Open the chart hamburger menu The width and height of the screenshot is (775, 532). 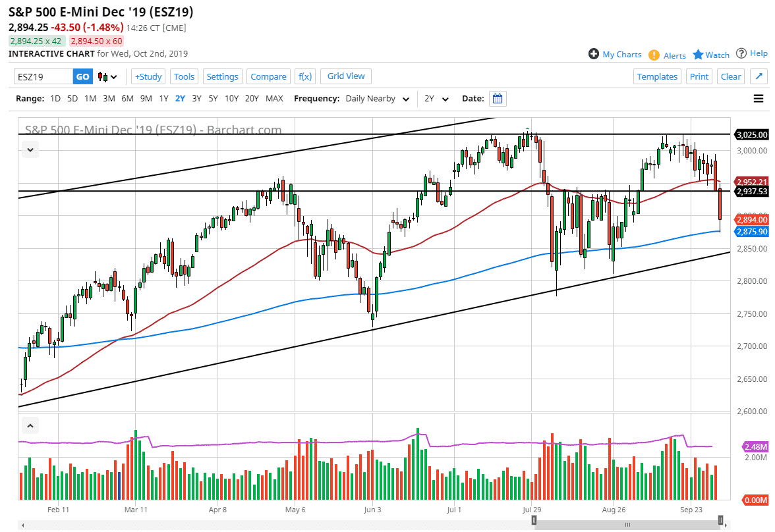coord(759,98)
